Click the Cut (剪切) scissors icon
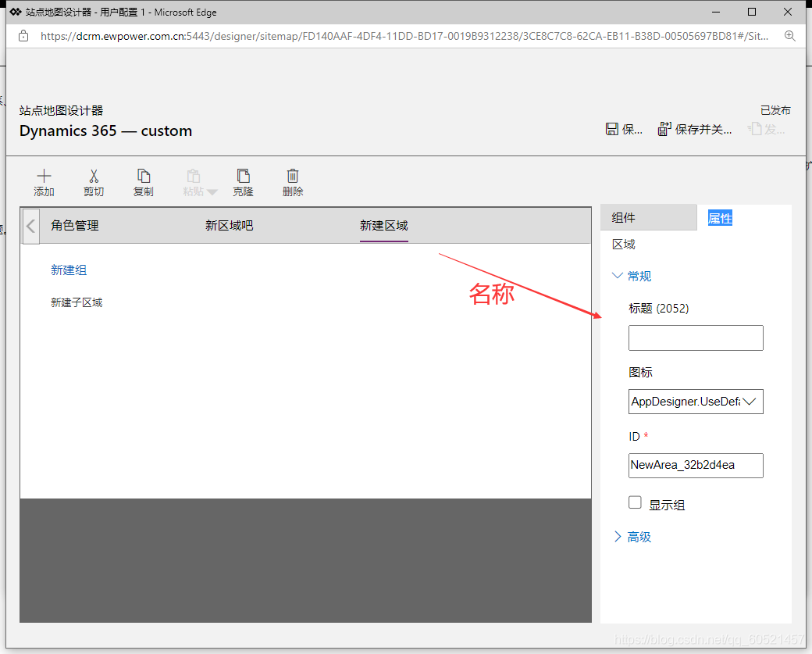This screenshot has width=812, height=654. point(94,176)
